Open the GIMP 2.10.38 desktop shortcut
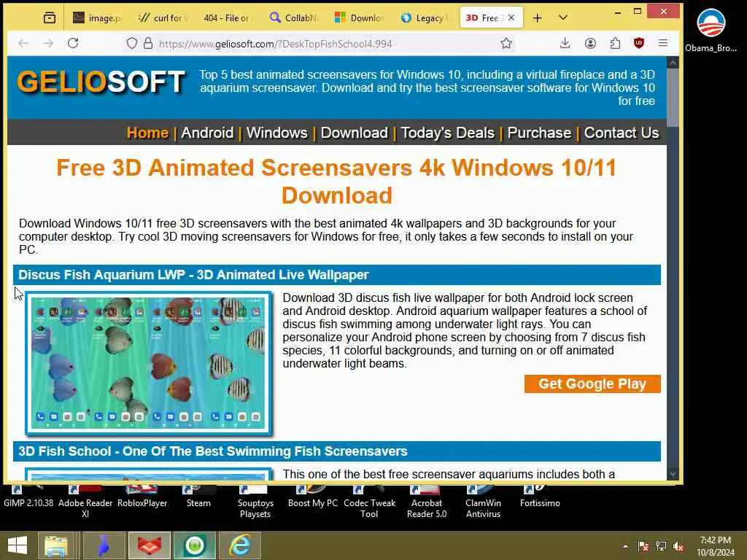747x560 pixels. [x=28, y=497]
